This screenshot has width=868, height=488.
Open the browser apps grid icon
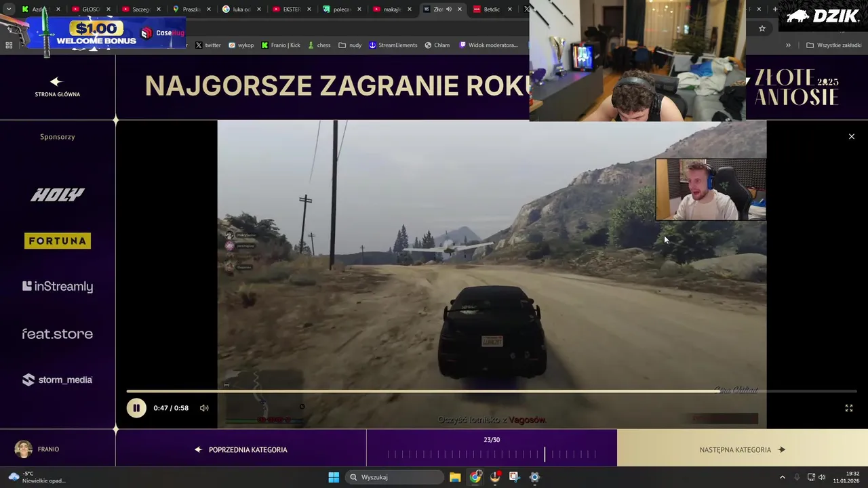(x=9, y=45)
